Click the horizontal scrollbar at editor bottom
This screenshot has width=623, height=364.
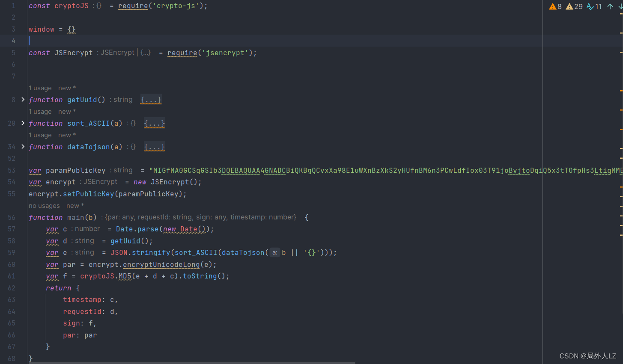point(192,363)
